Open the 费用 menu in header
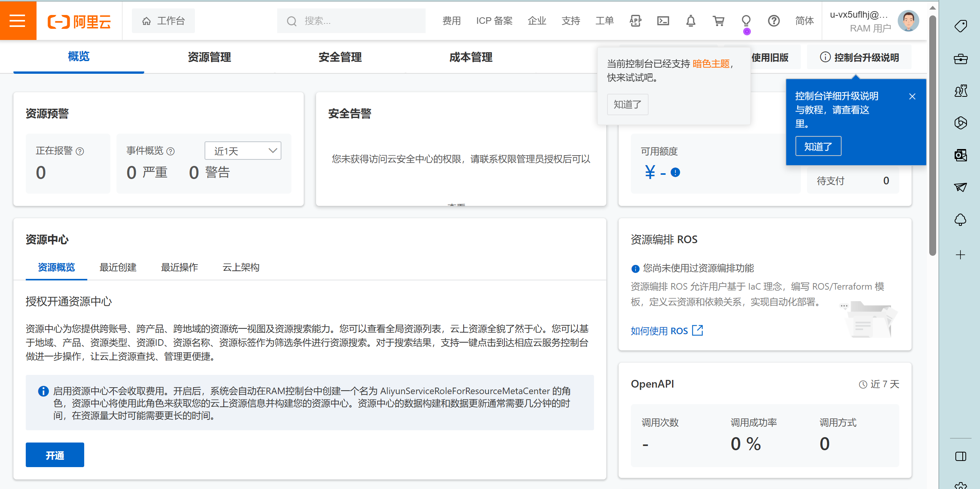This screenshot has width=980, height=489. click(451, 21)
